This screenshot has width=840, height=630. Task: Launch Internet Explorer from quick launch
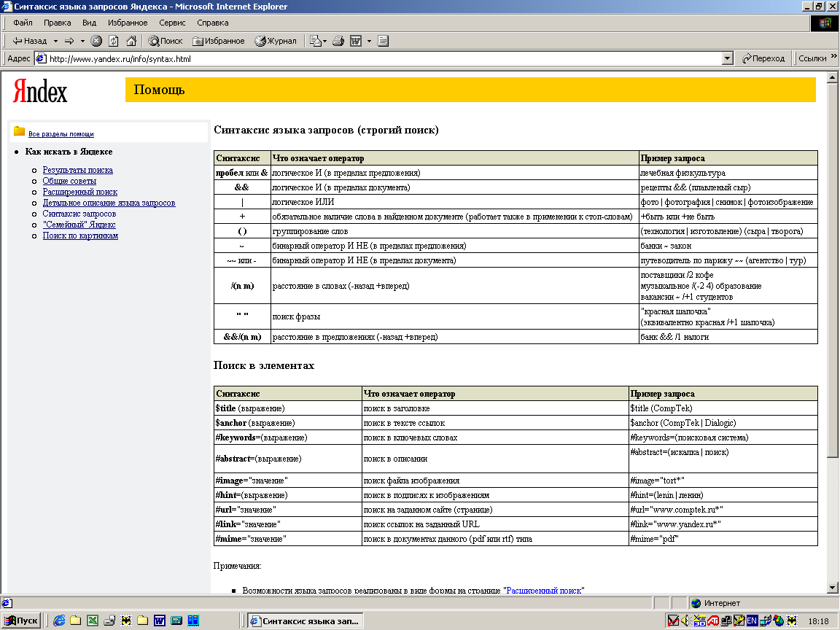pyautogui.click(x=59, y=621)
